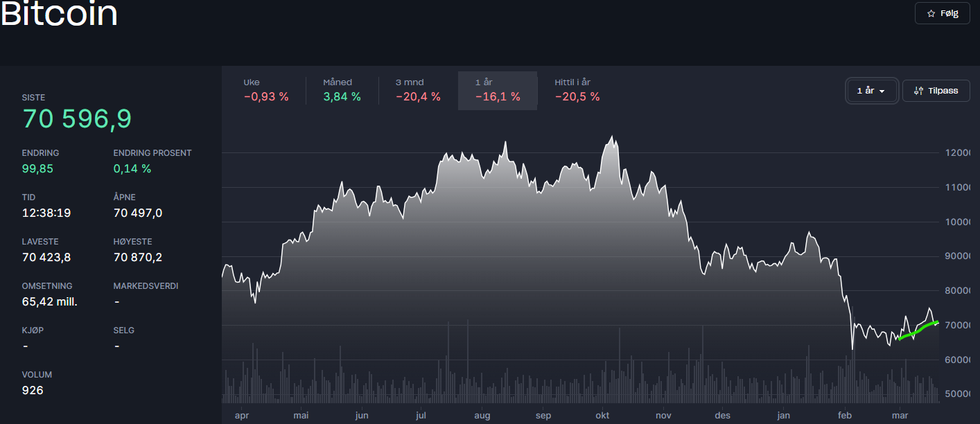Click the Bitcoin page title

tap(59, 13)
